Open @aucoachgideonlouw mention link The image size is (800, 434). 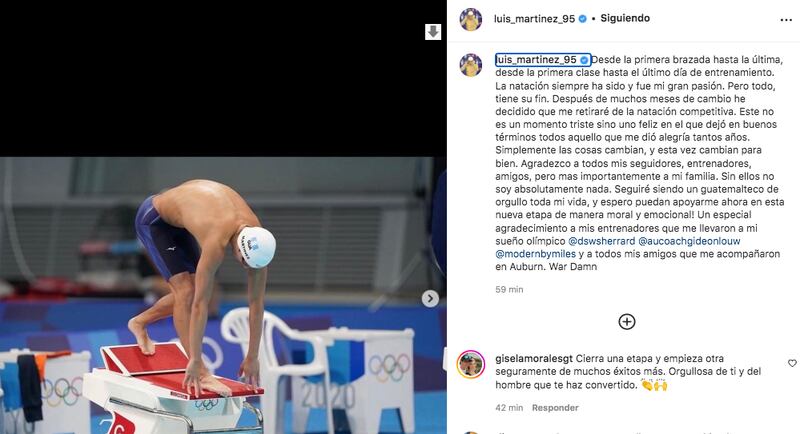pyautogui.click(x=689, y=241)
